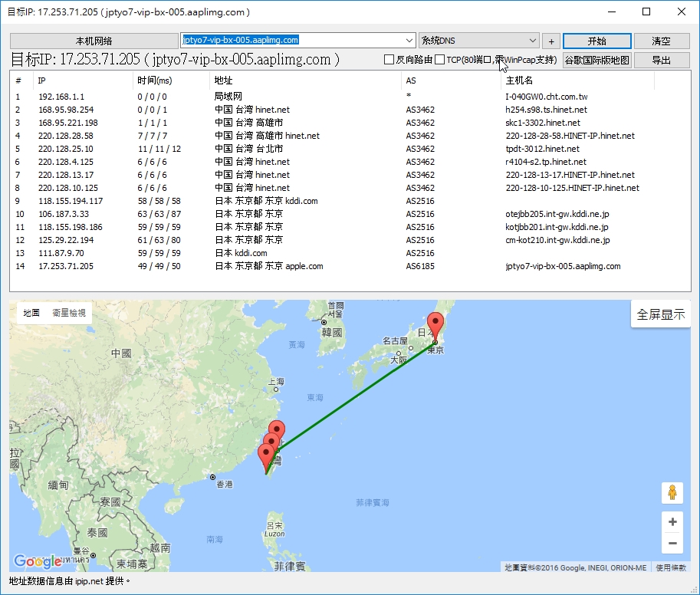Start the trace with 开始 button
This screenshot has width=700, height=595.
pyautogui.click(x=596, y=41)
